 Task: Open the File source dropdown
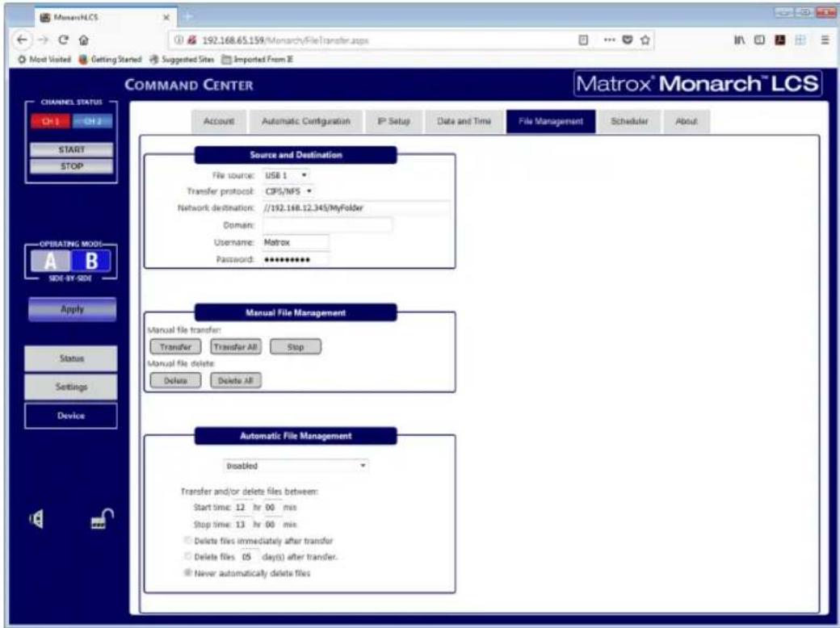tap(286, 175)
